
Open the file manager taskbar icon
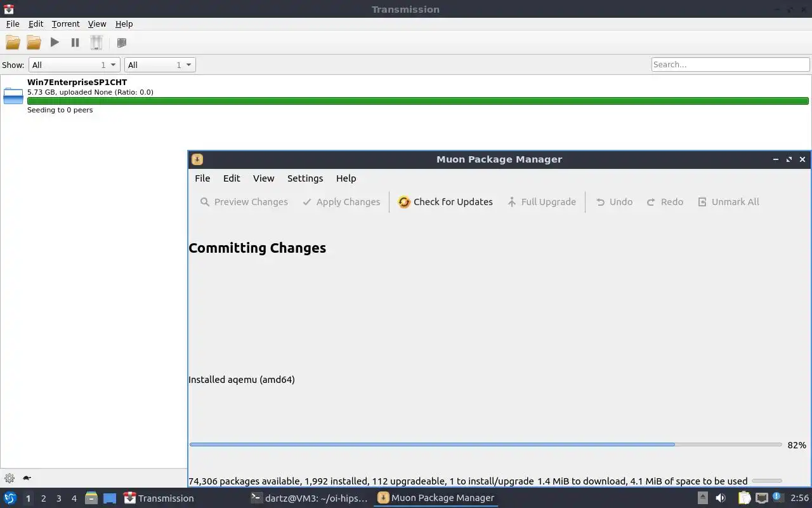pyautogui.click(x=91, y=498)
